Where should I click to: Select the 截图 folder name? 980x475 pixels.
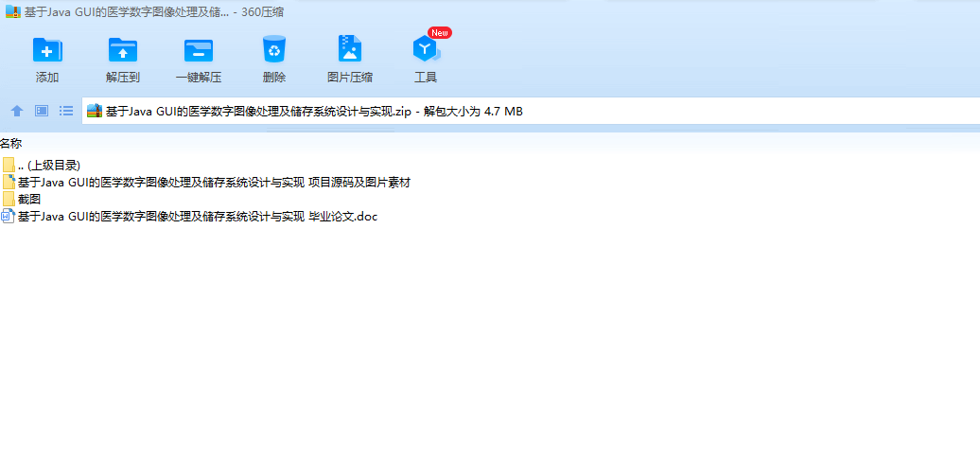coord(28,200)
